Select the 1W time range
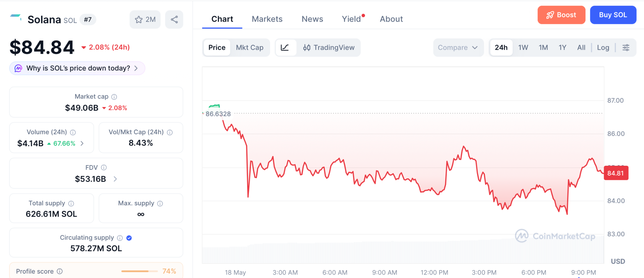Screen dimensions: 644x278 (523, 47)
